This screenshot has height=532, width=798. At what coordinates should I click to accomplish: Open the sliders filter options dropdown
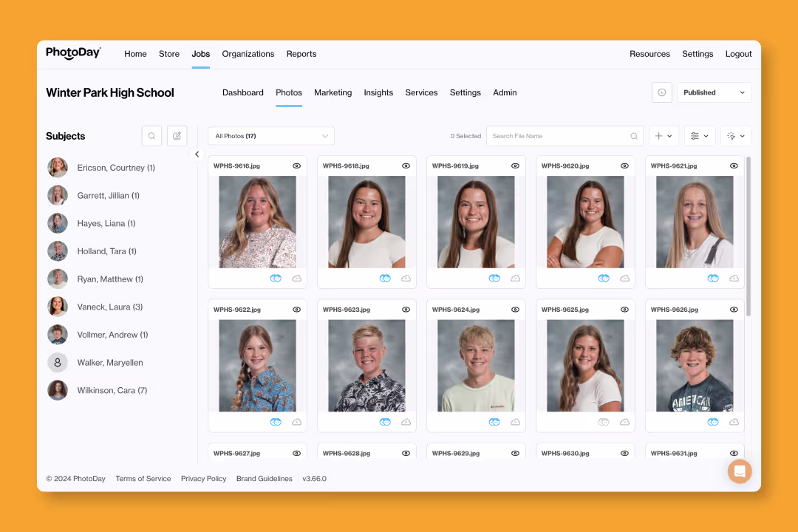pos(700,136)
